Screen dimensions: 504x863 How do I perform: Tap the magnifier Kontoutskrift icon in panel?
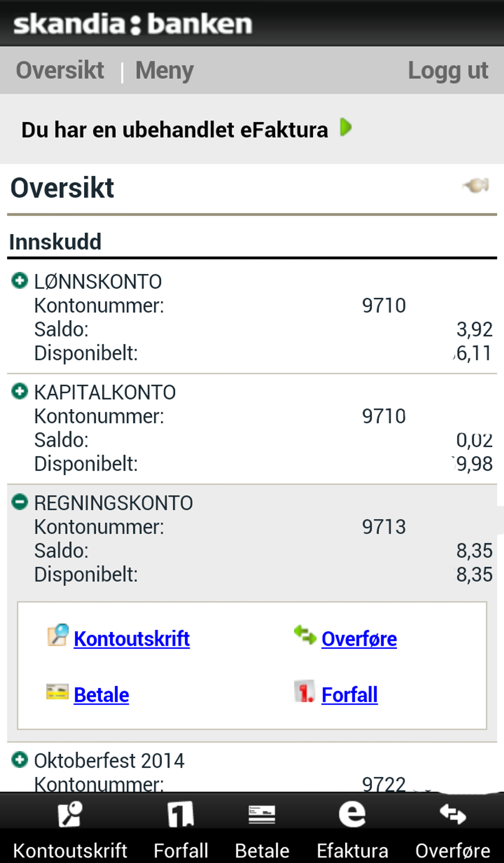click(x=58, y=635)
